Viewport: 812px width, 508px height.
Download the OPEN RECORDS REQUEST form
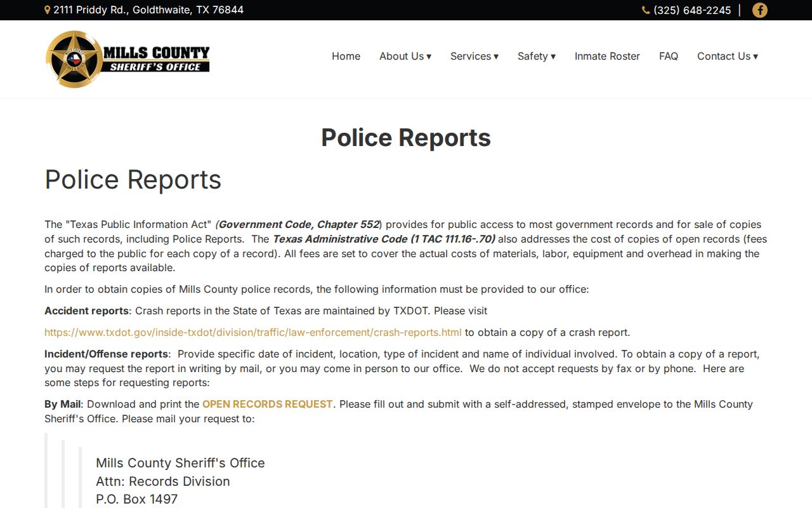(268, 404)
